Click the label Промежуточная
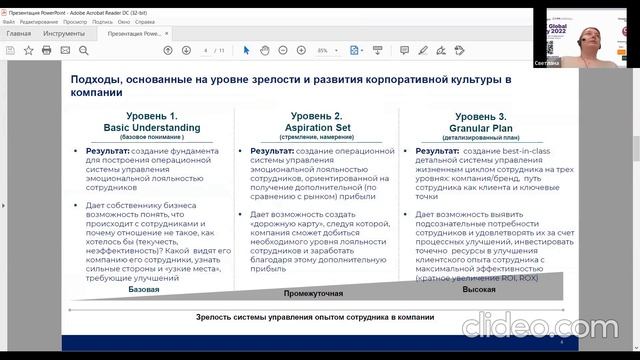This screenshot has width=640, height=360. [313, 293]
